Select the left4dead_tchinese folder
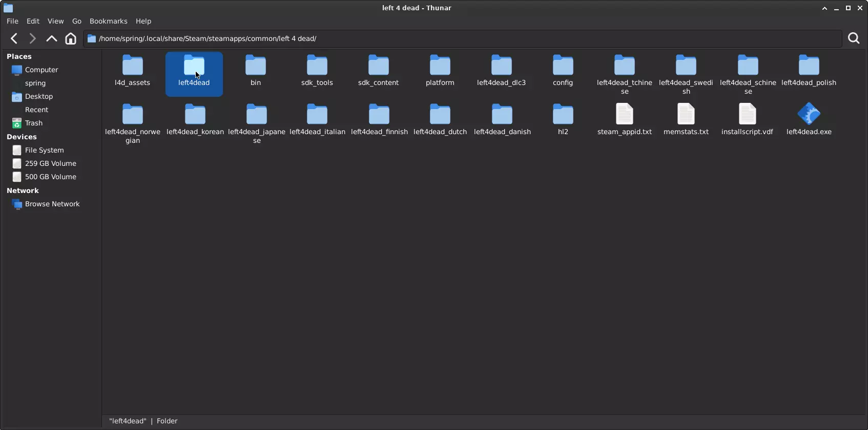This screenshot has width=868, height=430. [x=625, y=75]
